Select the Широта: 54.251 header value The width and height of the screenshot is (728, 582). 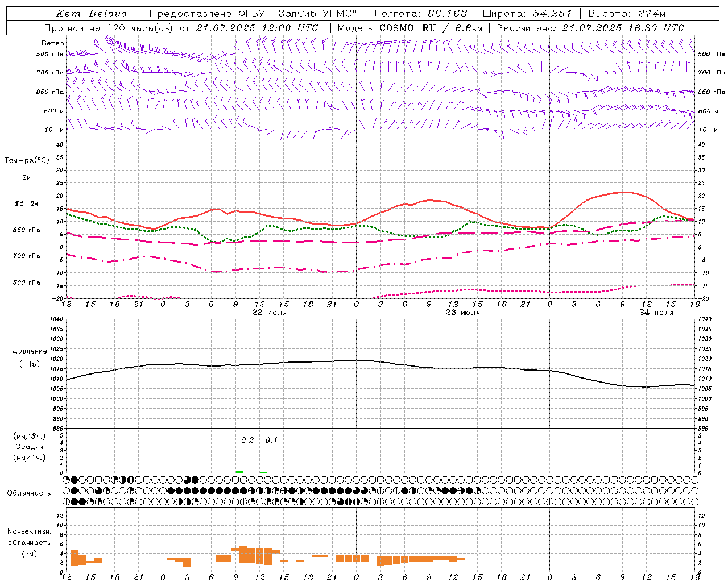[527, 14]
